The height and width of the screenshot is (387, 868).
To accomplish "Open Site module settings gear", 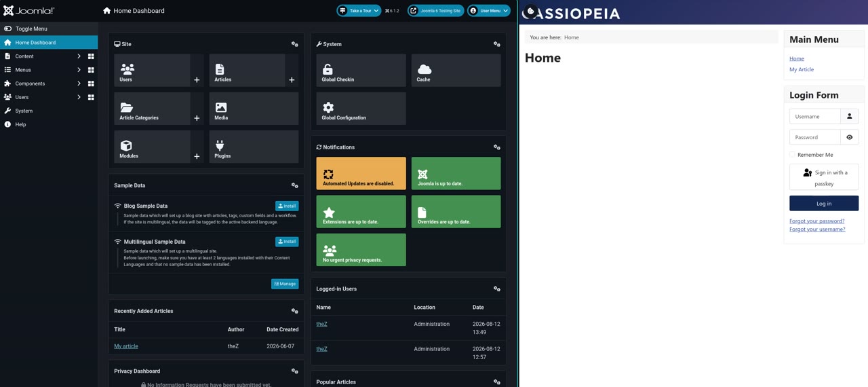I will (294, 44).
